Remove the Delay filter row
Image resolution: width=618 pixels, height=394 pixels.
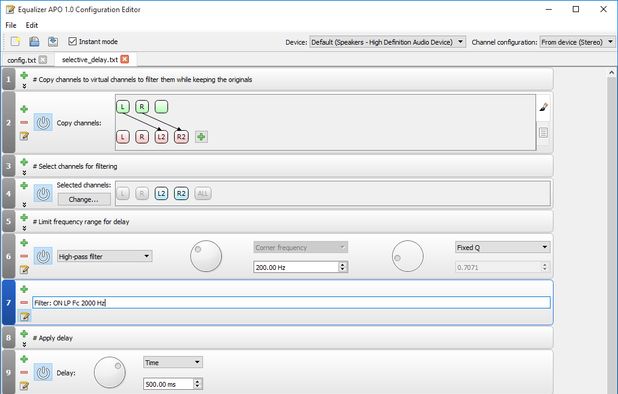tap(24, 372)
